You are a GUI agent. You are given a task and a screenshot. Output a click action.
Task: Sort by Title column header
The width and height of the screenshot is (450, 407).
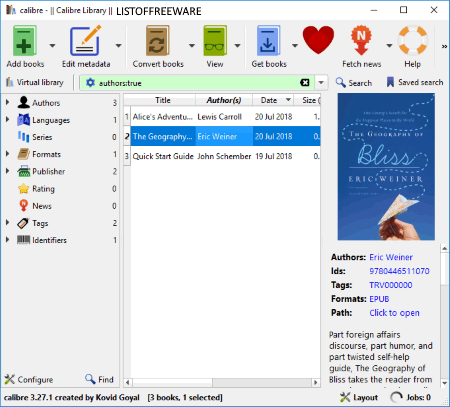[162, 100]
